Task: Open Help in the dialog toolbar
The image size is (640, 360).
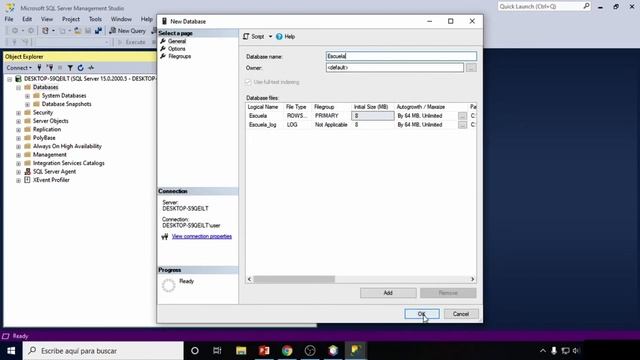Action: pyautogui.click(x=285, y=36)
